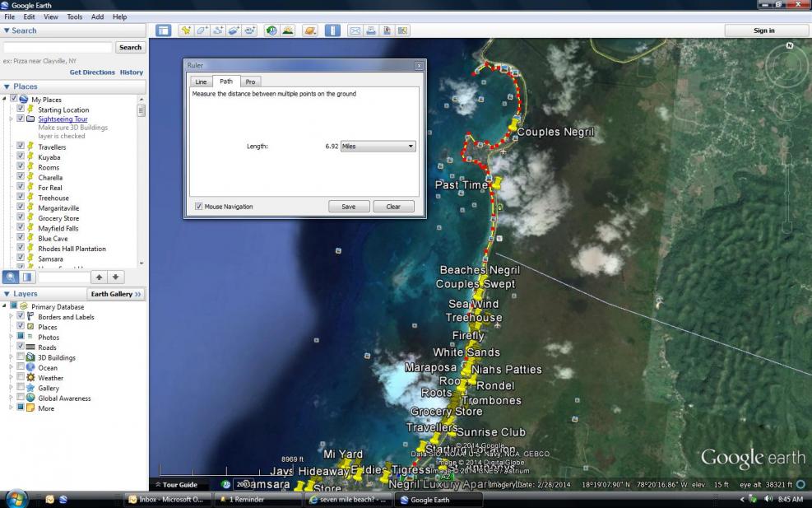
Task: Enable the Weather layer checkbox
Action: (x=21, y=377)
